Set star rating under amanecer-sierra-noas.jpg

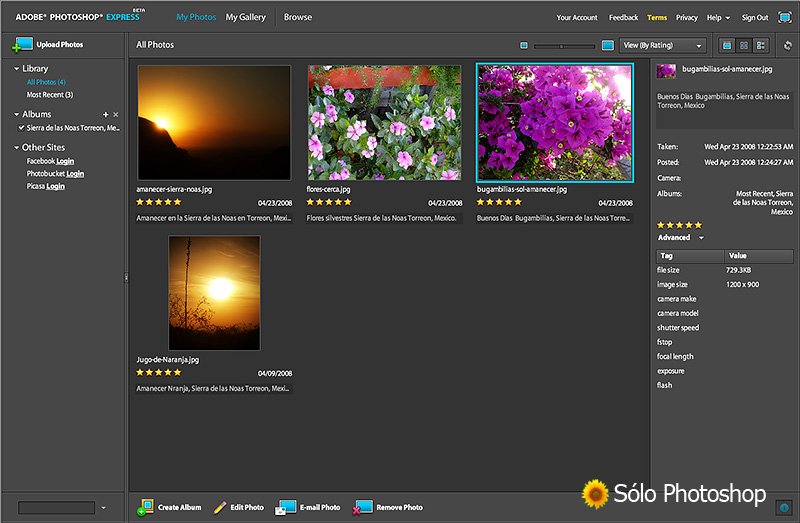159,202
